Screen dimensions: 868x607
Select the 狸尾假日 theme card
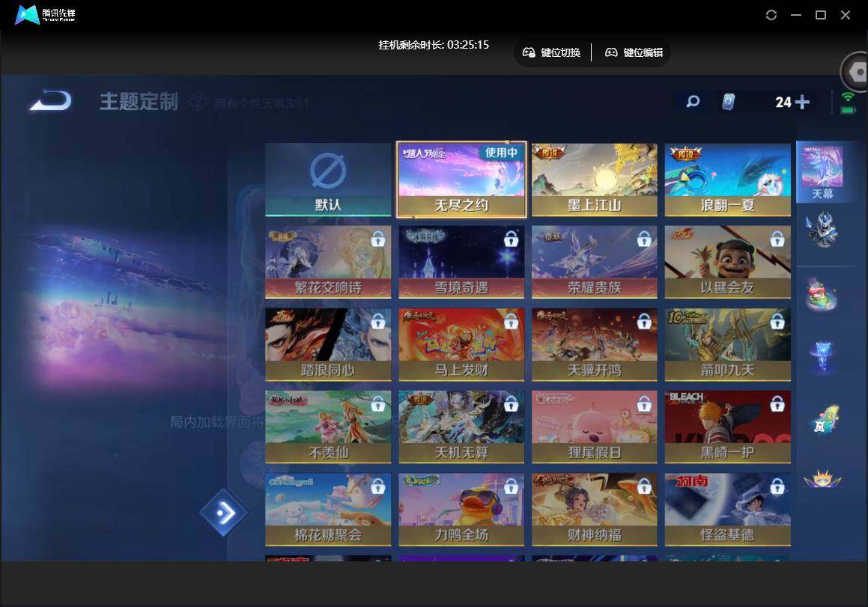click(x=595, y=427)
